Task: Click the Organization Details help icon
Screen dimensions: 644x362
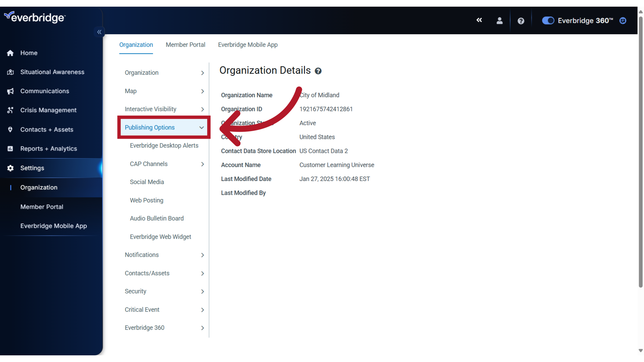Action: [x=318, y=71]
